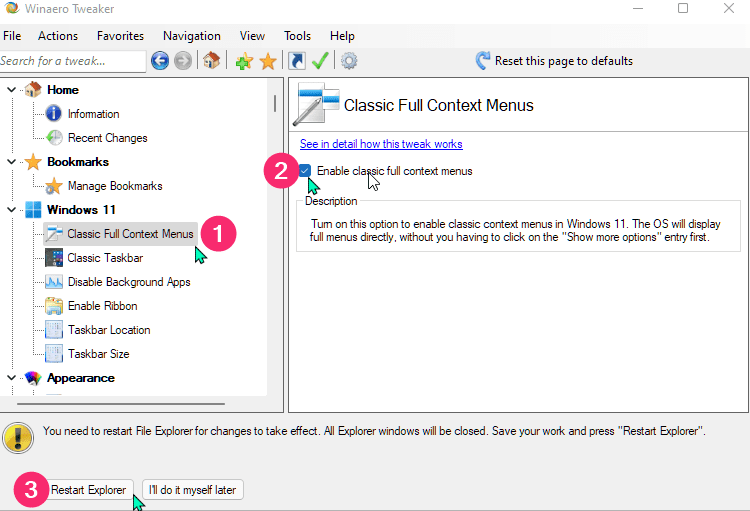Go back with the blue arrow icon
The width and height of the screenshot is (750, 511).
(160, 61)
